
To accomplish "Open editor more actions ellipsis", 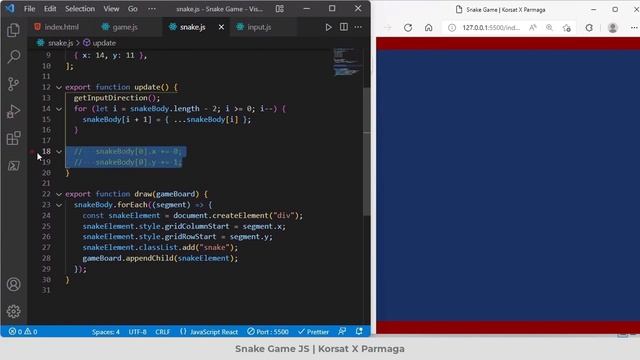I will pos(358,27).
